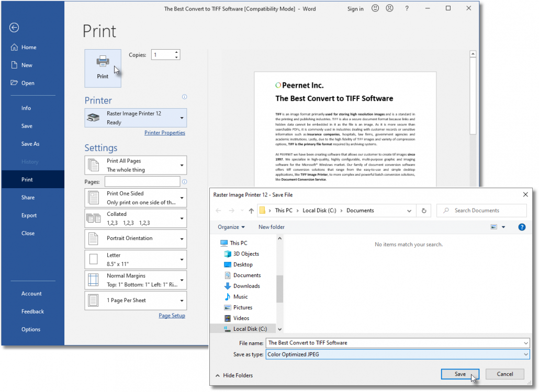Select Downloads in the folder tree
Image resolution: width=539 pixels, height=392 pixels.
242,286
